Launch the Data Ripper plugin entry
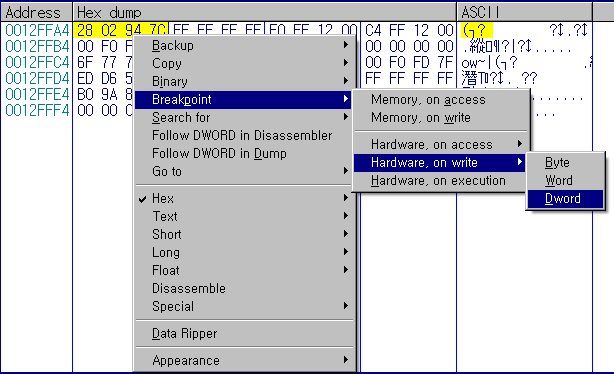The width and height of the screenshot is (614, 374). (245, 334)
